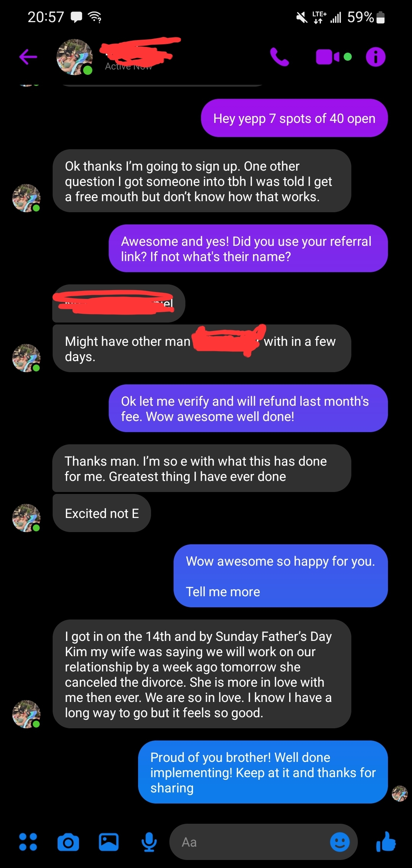Viewport: 412px width, 868px height.
Task: Open the contact's profile picture in header
Action: 74,57
